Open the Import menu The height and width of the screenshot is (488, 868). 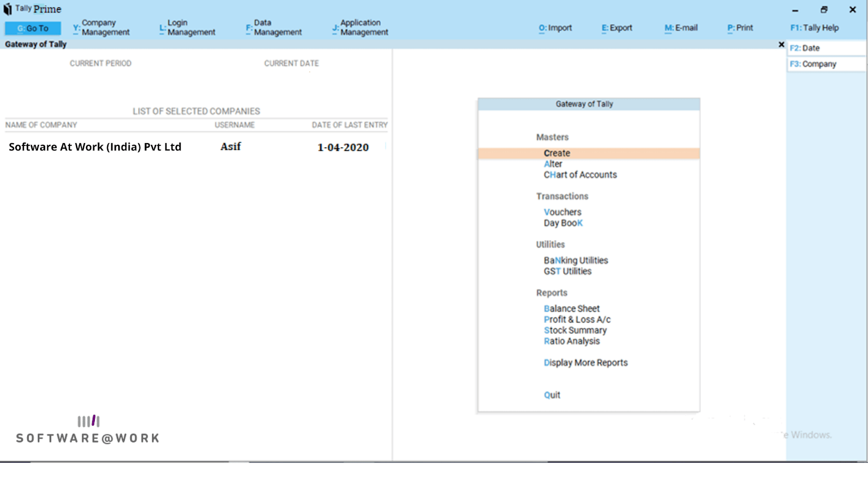click(555, 28)
